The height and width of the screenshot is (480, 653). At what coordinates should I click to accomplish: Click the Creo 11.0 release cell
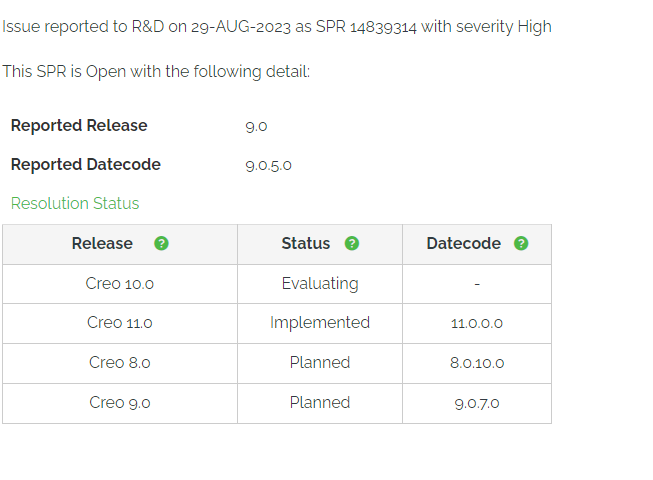120,323
